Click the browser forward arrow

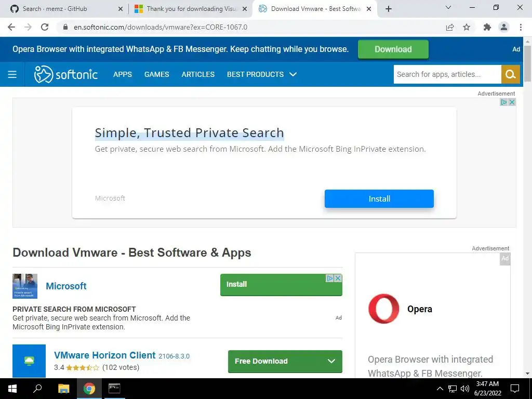pyautogui.click(x=28, y=27)
